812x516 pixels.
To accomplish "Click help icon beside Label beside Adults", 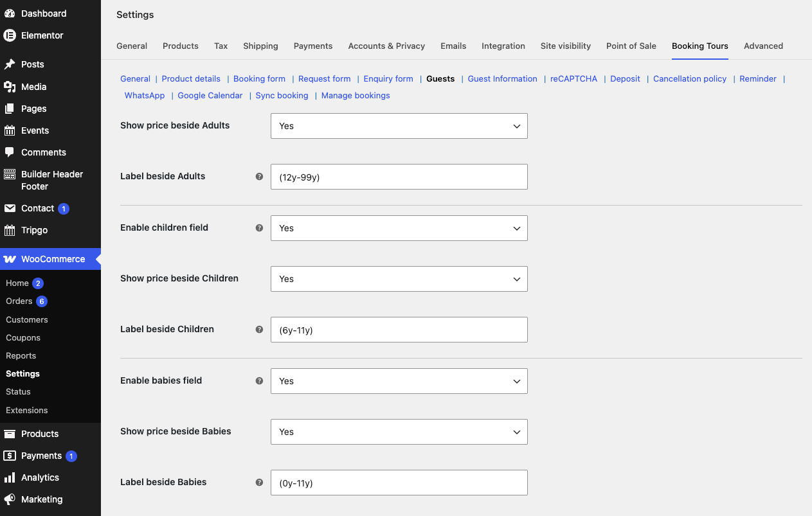I will [259, 176].
